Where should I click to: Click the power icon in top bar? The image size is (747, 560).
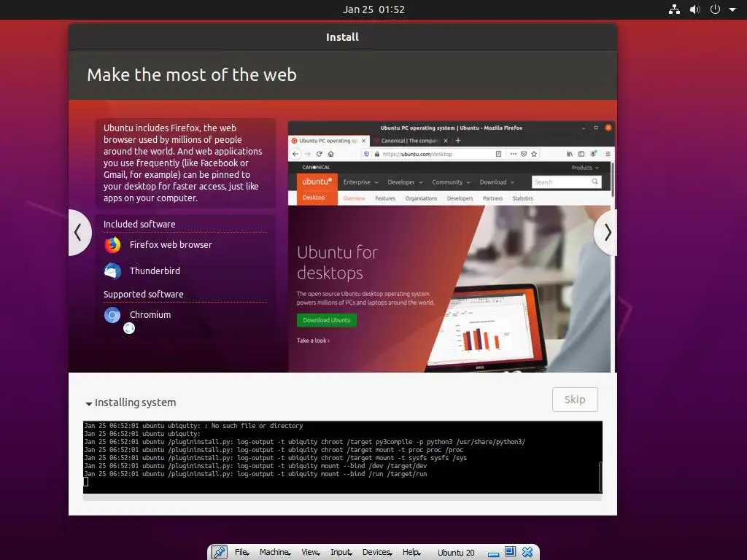click(715, 9)
